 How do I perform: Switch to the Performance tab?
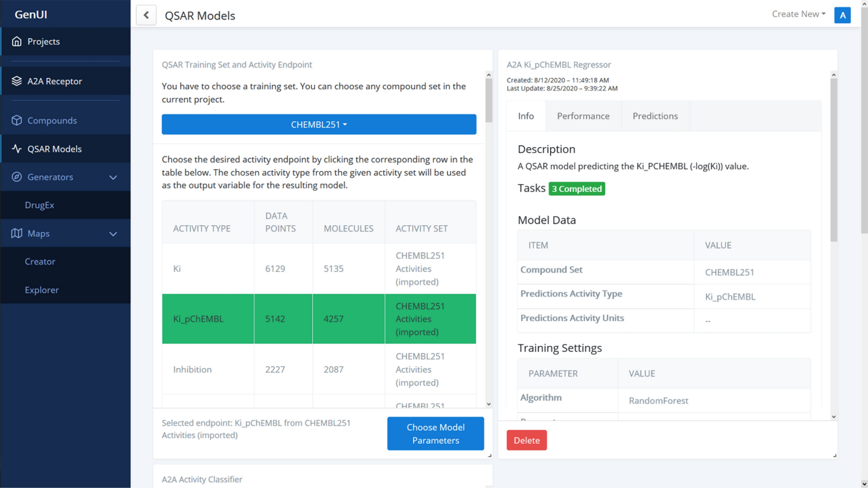click(583, 116)
